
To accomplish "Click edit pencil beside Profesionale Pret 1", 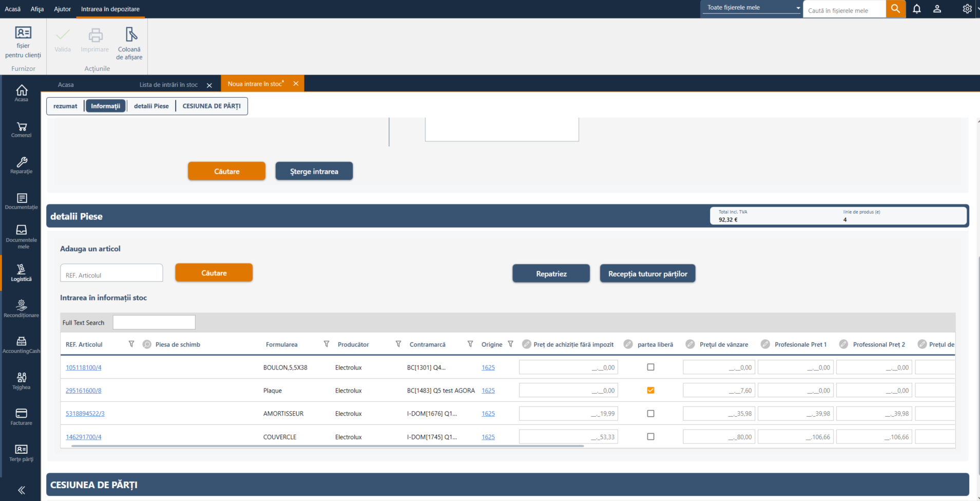I will pyautogui.click(x=765, y=344).
